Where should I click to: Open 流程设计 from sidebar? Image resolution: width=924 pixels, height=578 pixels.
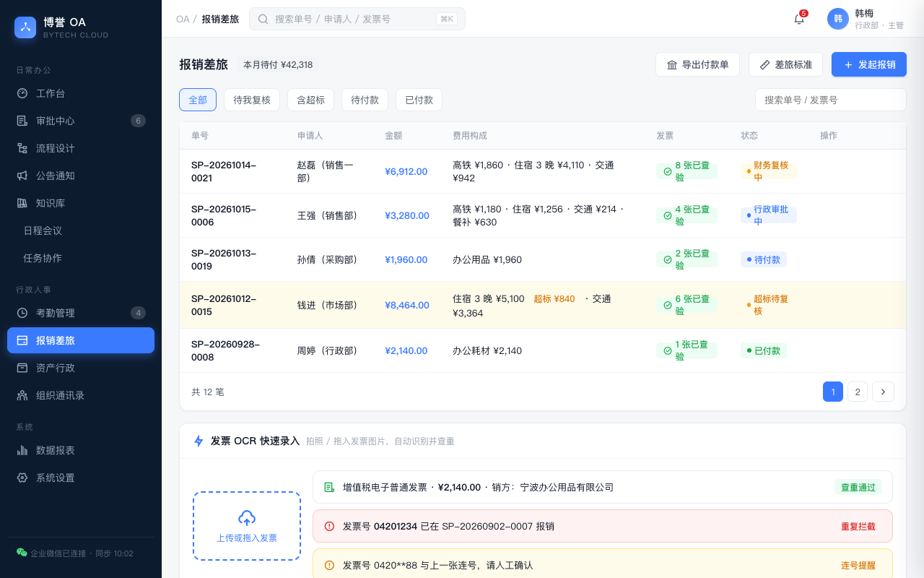(x=81, y=148)
